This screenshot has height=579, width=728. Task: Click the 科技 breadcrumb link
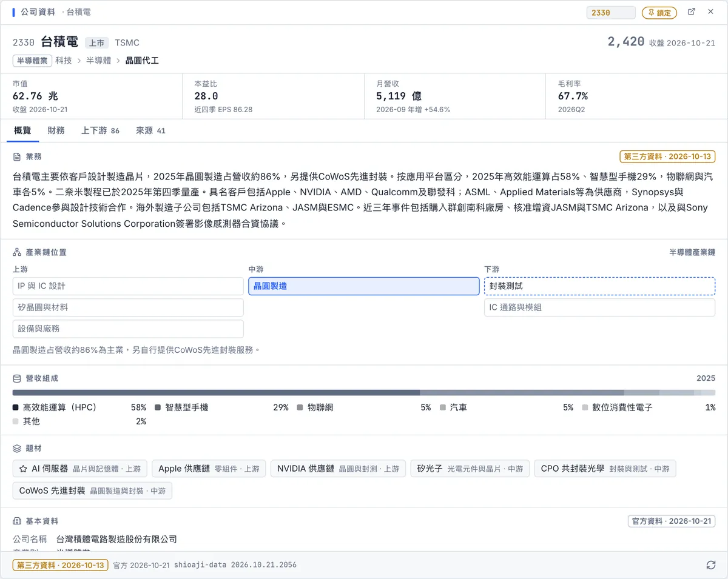[64, 61]
